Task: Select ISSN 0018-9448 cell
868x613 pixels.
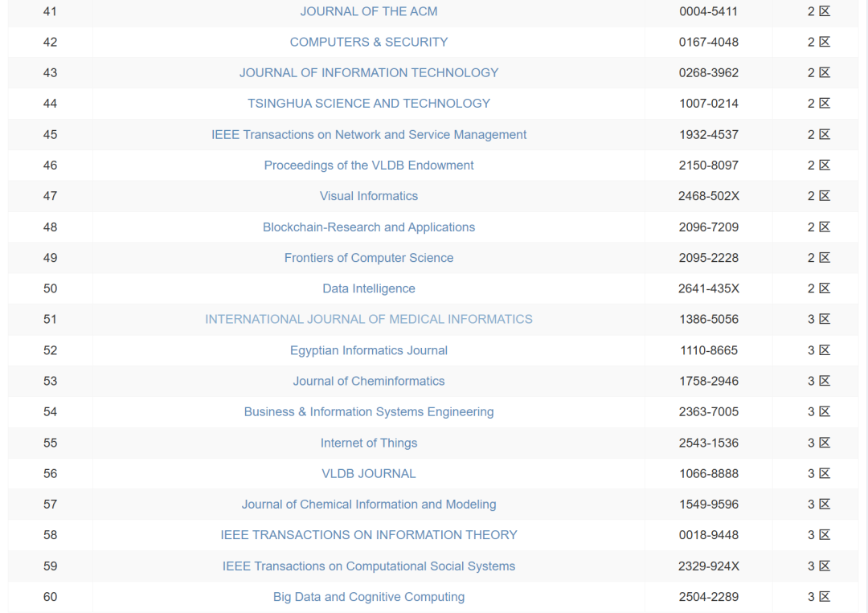Action: click(x=709, y=535)
